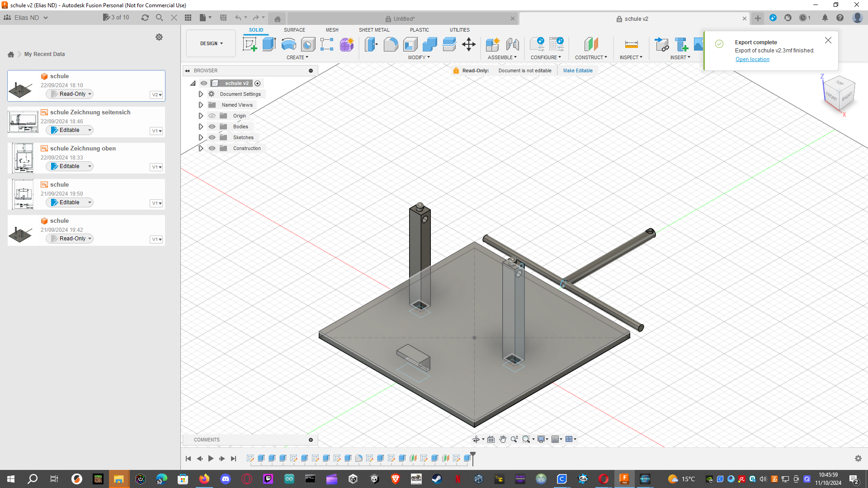Select the Joint tool
Viewport: 868px width, 488px height.
[x=512, y=44]
